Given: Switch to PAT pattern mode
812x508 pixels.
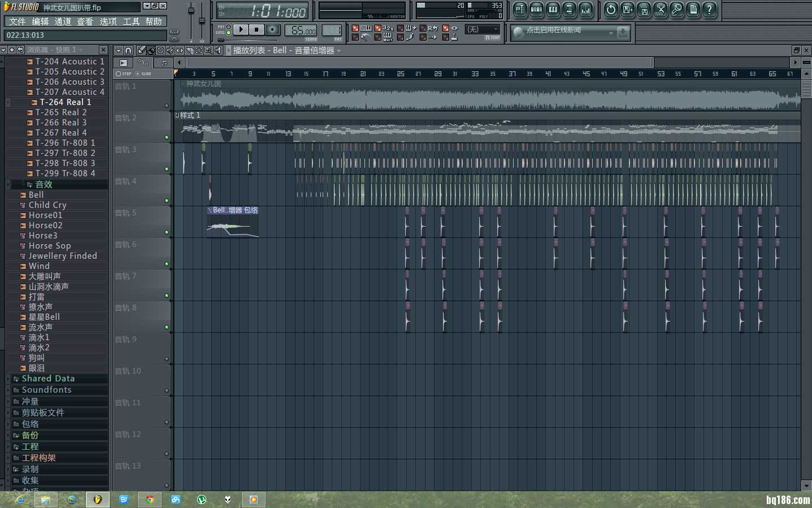Looking at the screenshot, I should (x=228, y=27).
